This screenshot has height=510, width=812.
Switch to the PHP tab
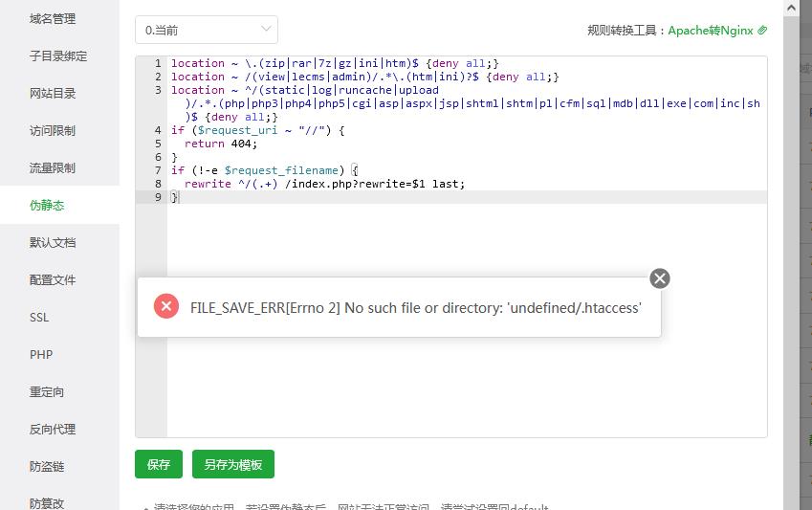tap(41, 354)
